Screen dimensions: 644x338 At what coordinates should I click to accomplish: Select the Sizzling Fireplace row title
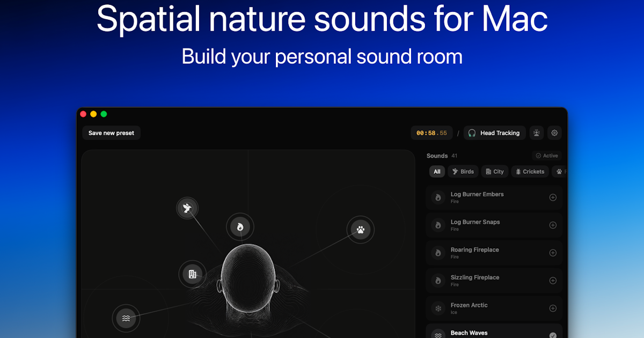(475, 277)
